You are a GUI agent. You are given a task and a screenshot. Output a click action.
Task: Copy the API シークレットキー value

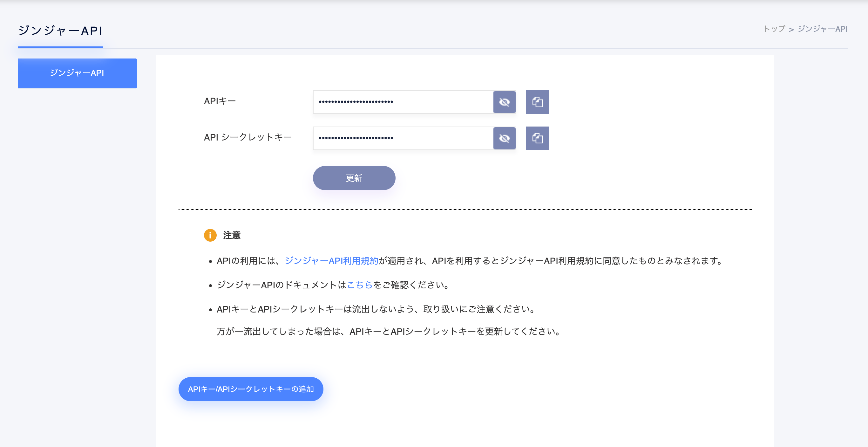538,138
